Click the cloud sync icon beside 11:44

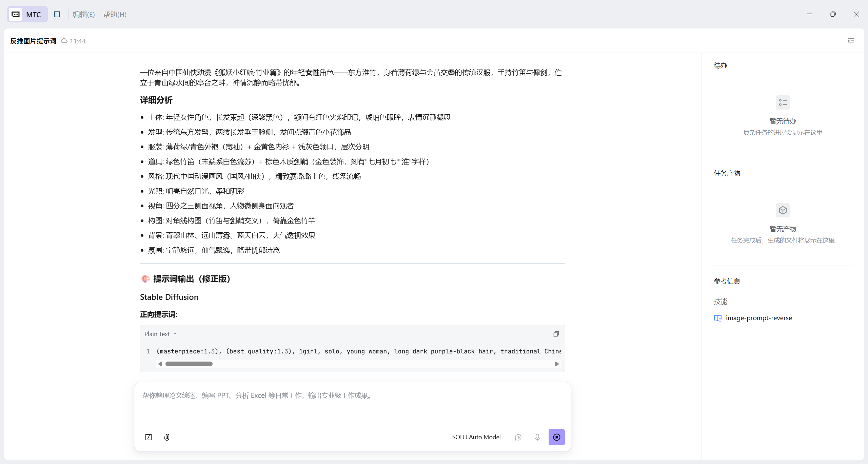(64, 41)
